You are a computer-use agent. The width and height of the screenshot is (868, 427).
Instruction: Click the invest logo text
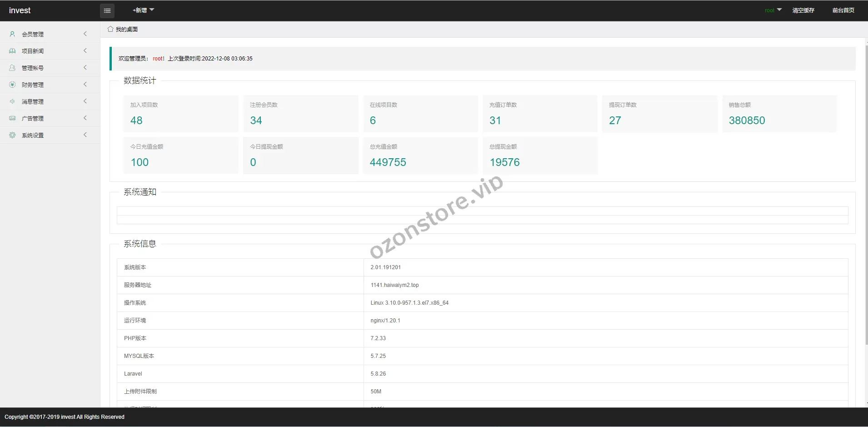[20, 10]
